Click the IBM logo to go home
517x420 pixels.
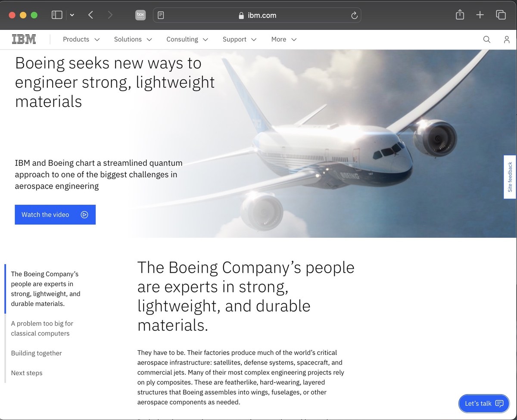pos(24,39)
